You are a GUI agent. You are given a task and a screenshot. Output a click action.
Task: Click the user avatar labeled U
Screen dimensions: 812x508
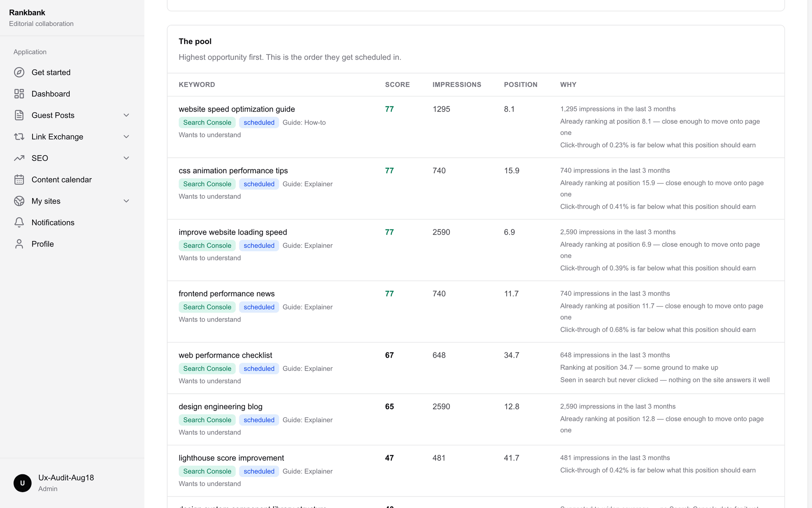pyautogui.click(x=23, y=483)
